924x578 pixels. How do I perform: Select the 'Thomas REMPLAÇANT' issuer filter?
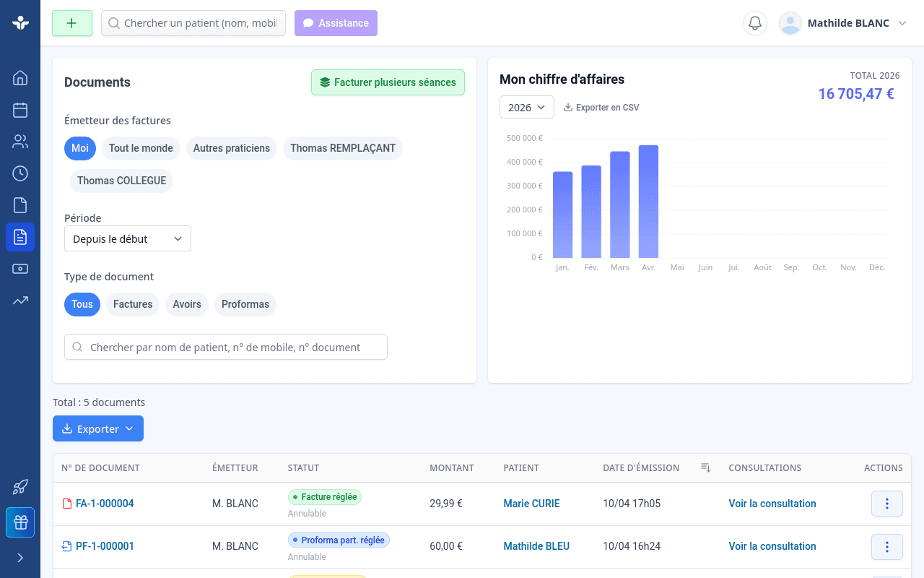[343, 148]
